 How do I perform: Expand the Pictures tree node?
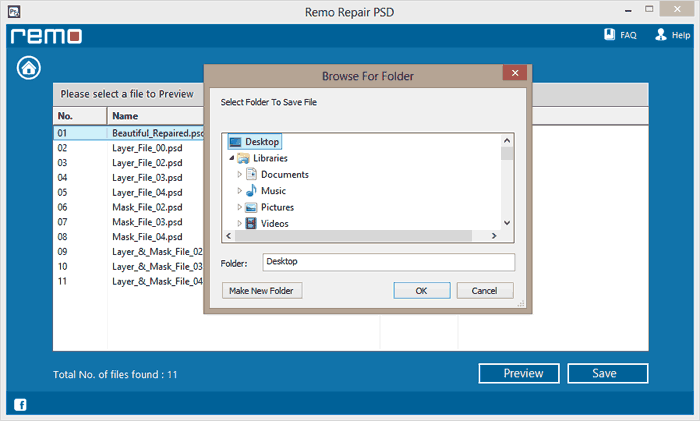(239, 207)
